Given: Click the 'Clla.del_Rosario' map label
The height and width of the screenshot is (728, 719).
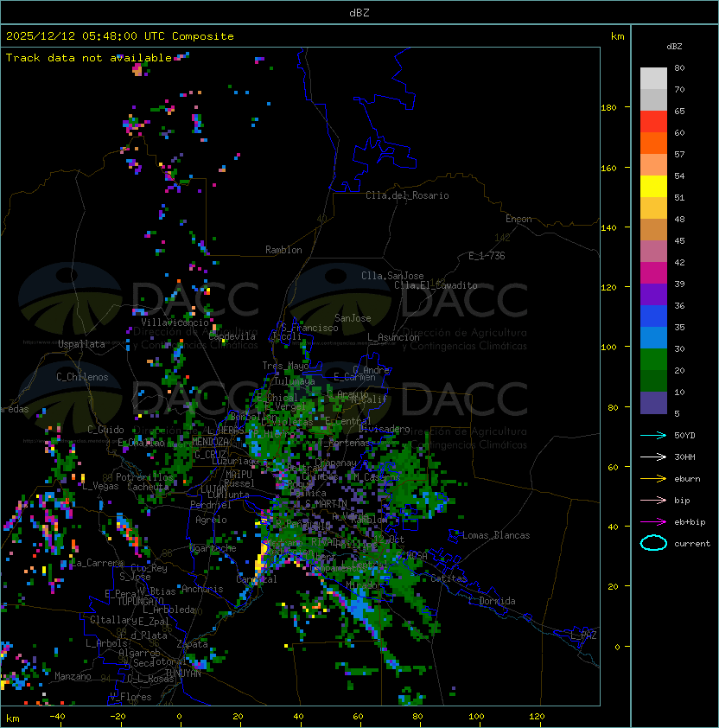Looking at the screenshot, I should pyautogui.click(x=407, y=195).
